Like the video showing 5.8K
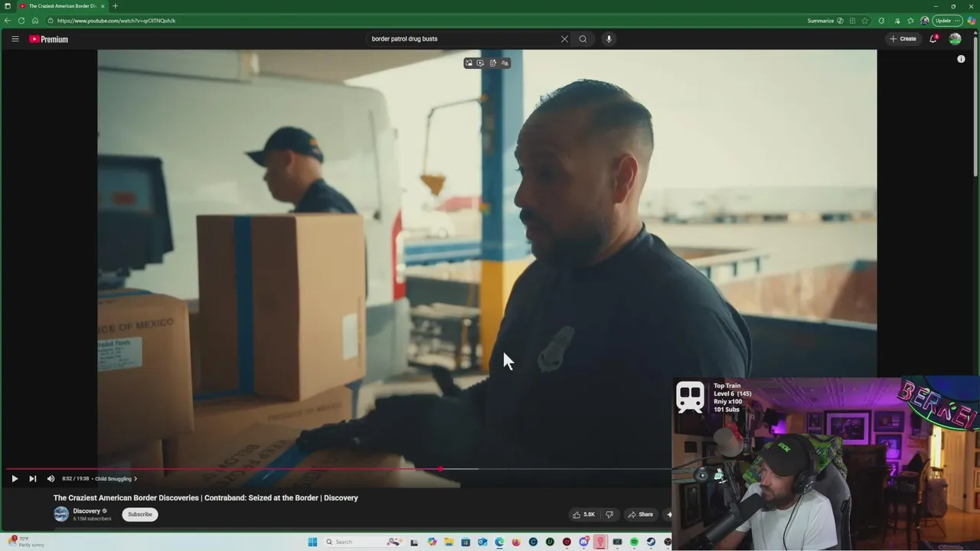 point(583,514)
